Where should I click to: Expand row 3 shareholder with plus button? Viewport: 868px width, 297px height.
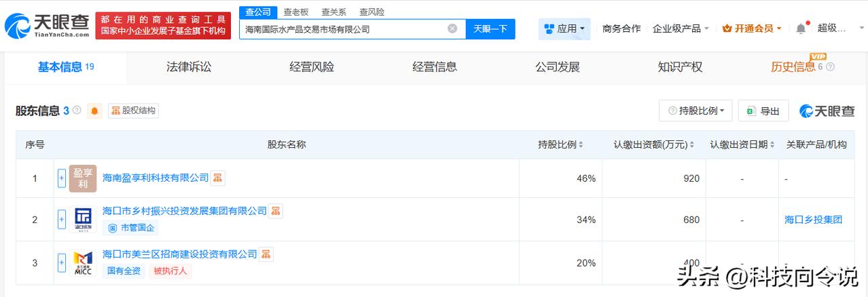(x=62, y=262)
